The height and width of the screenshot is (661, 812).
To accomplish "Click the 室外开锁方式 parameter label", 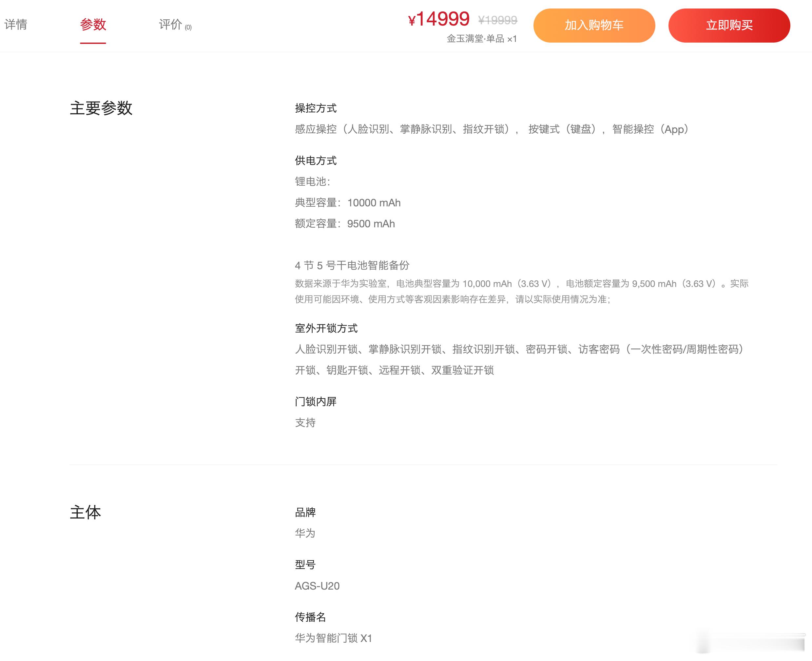I will (326, 328).
